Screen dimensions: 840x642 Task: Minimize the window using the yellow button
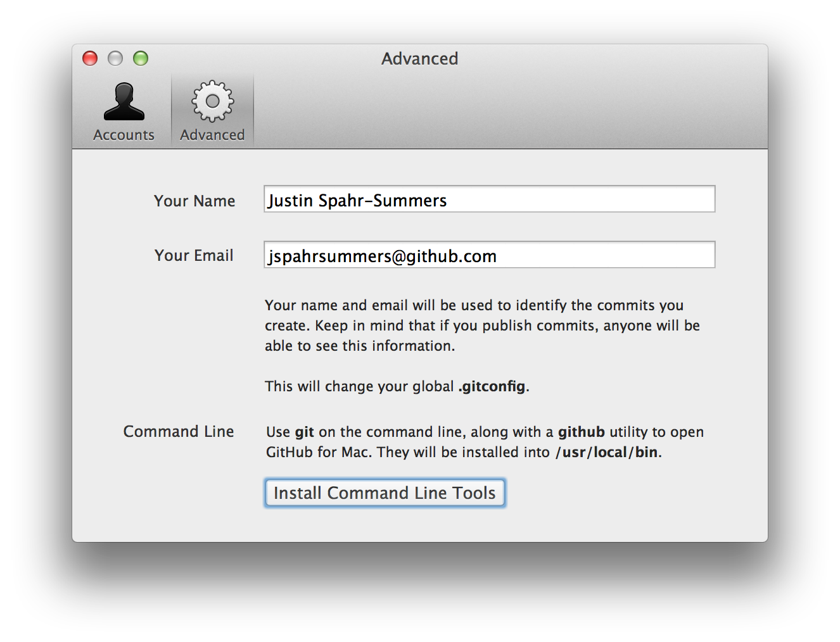pos(115,58)
